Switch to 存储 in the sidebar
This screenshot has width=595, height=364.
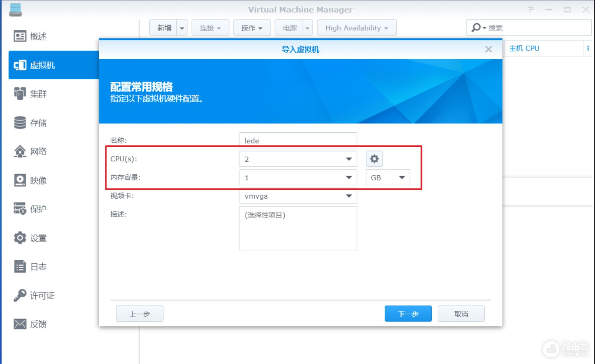point(38,123)
